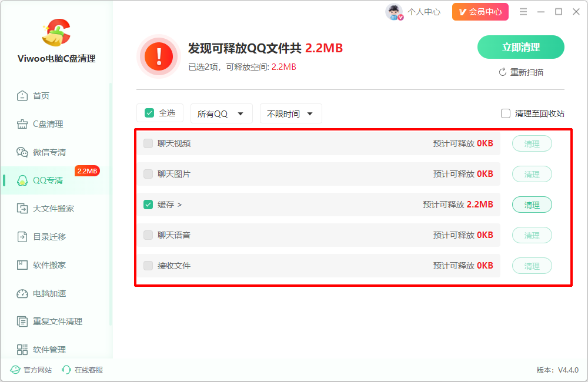Click the Viwoo broom logo icon
588x382 pixels.
pos(56,33)
